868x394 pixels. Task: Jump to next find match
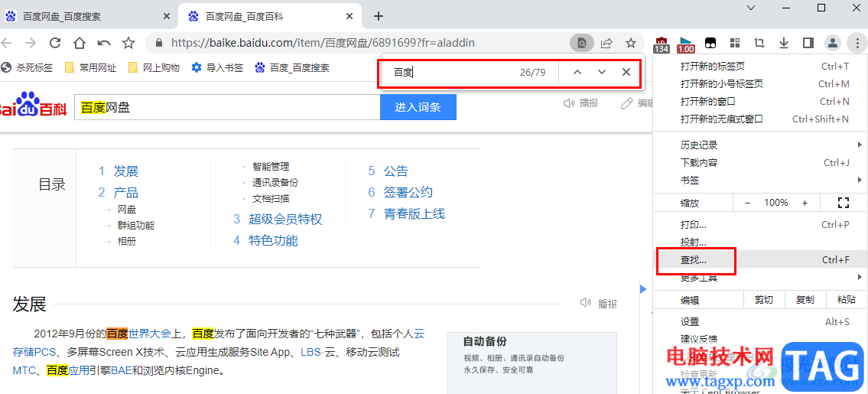[x=602, y=72]
